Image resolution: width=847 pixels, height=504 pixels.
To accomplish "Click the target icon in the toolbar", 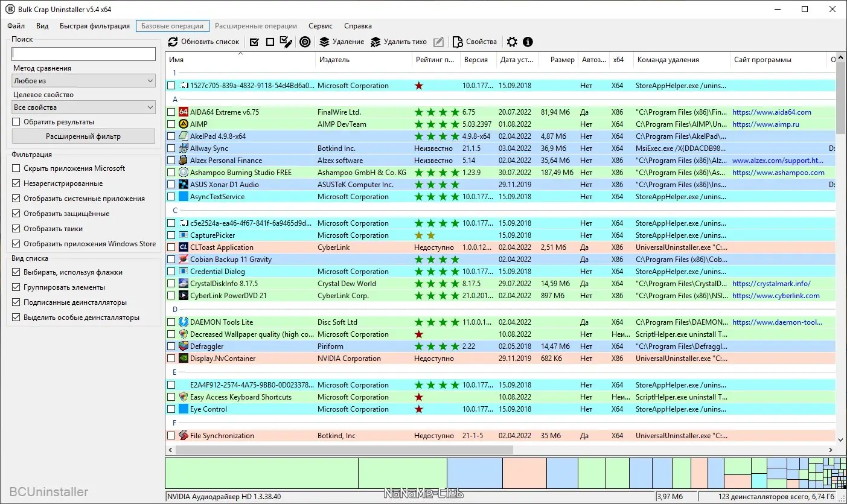I will pyautogui.click(x=305, y=42).
